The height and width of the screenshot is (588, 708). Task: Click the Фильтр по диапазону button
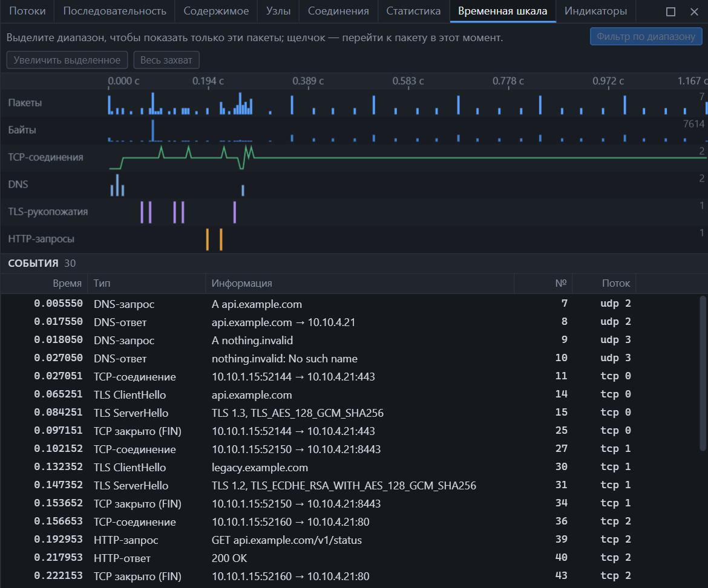(x=646, y=36)
